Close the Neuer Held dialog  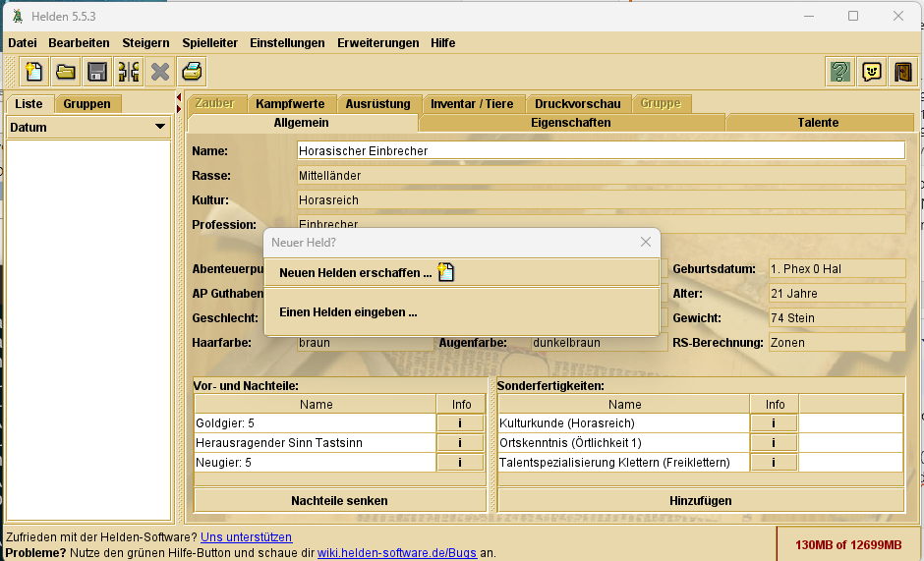pyautogui.click(x=645, y=243)
